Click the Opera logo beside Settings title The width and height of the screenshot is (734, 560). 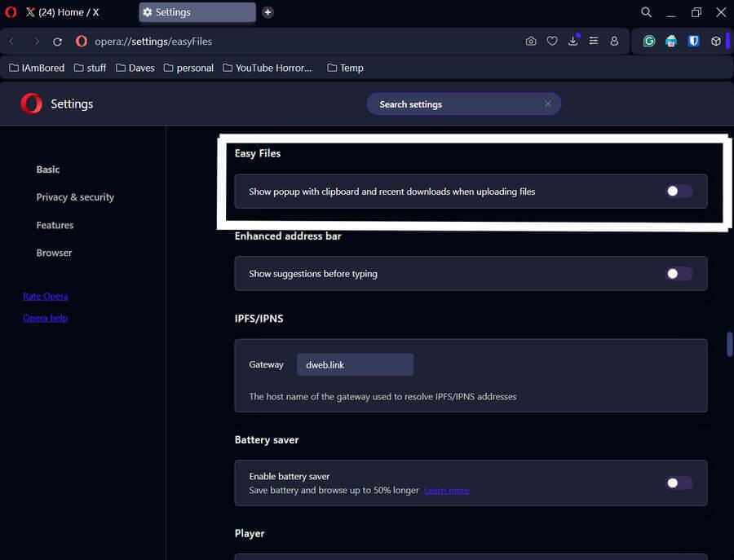point(31,104)
